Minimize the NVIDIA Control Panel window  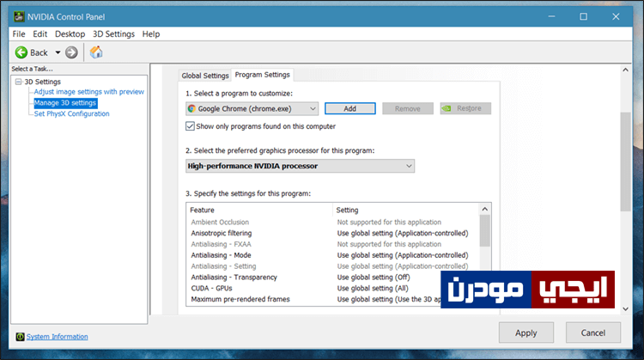[551, 16]
